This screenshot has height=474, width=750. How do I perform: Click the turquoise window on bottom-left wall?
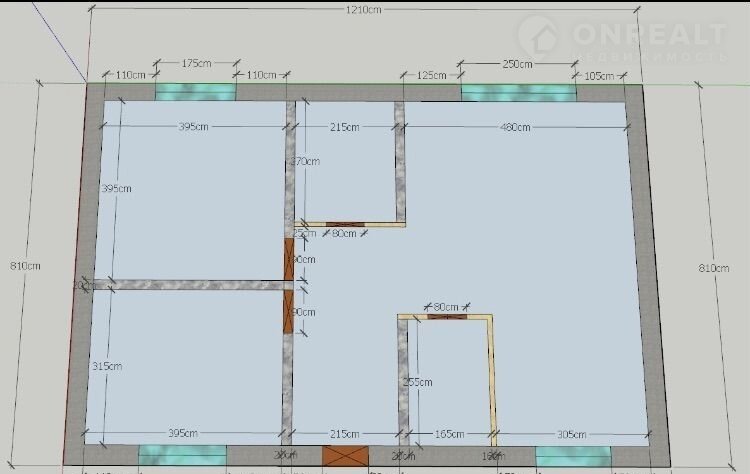tap(182, 456)
